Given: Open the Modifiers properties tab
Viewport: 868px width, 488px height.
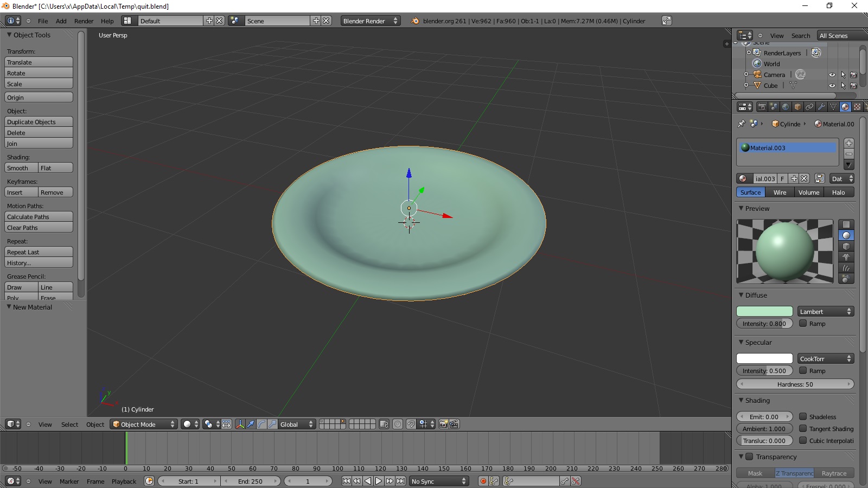Looking at the screenshot, I should [x=821, y=107].
